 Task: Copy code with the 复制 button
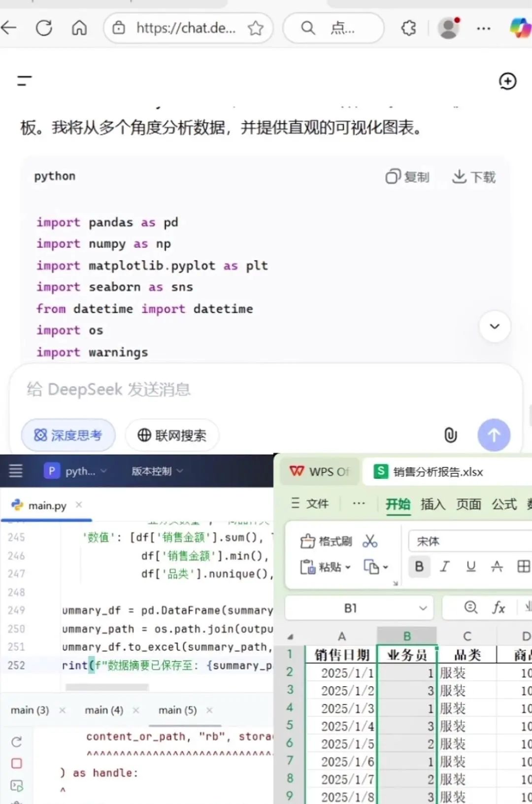[407, 177]
